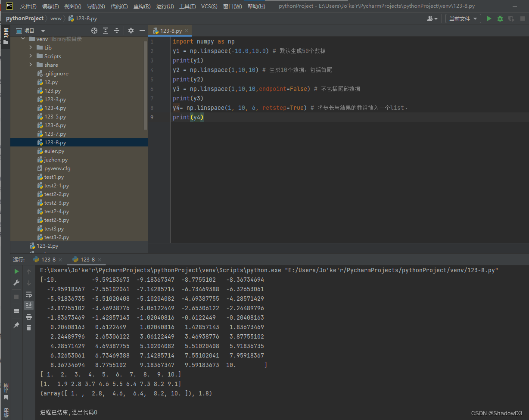Open the 项目 side tool window button
Screen dimensions: 529x420
tap(6, 36)
